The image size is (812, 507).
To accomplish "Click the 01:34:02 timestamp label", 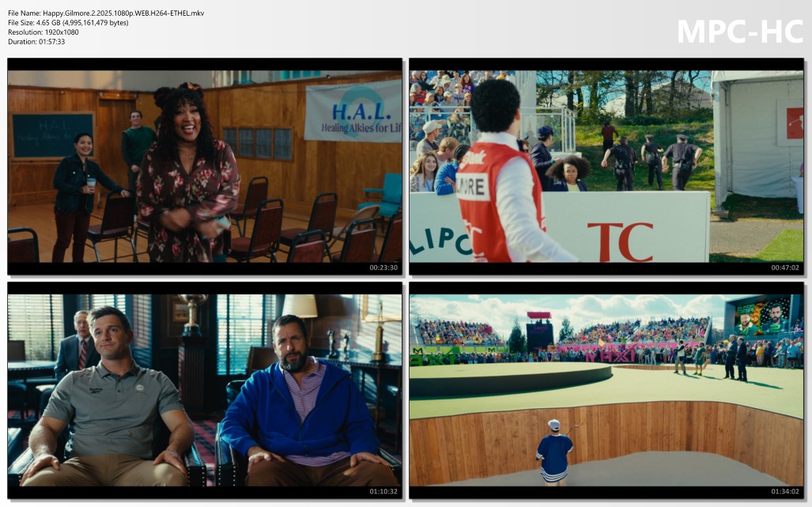I will pyautogui.click(x=785, y=491).
